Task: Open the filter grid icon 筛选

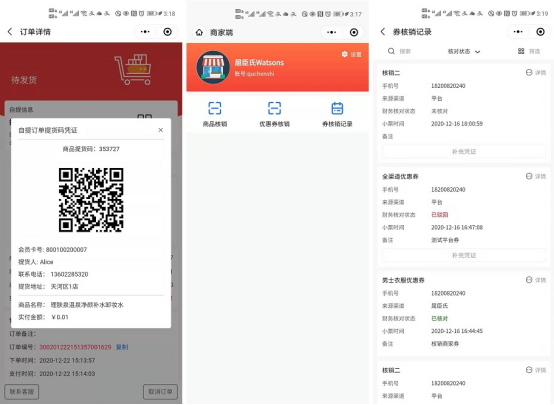Action: coord(521,51)
